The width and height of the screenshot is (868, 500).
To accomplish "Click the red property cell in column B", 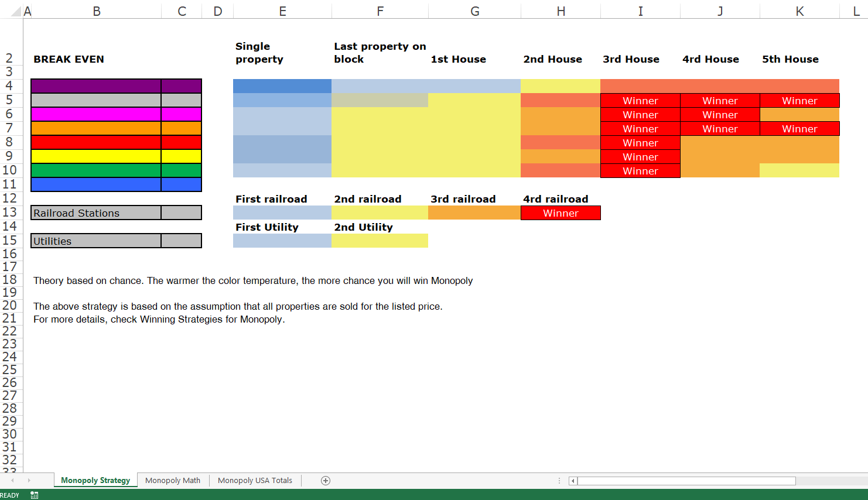I will [96, 142].
